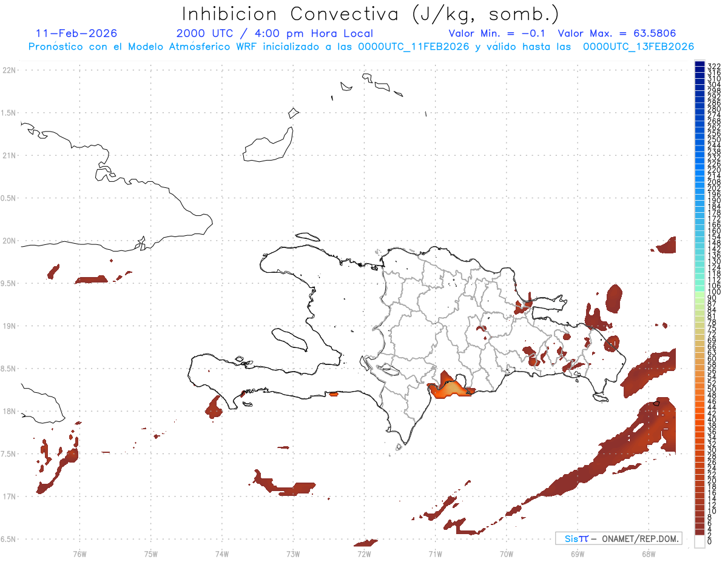The image size is (728, 562).
Task: Click the '9.5N' latitude label
Action: (9, 283)
